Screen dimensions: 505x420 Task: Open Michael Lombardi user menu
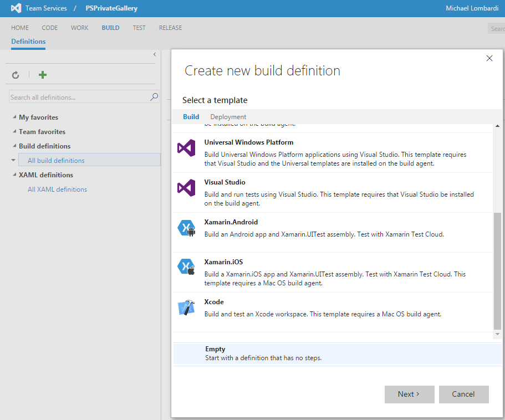coord(472,8)
